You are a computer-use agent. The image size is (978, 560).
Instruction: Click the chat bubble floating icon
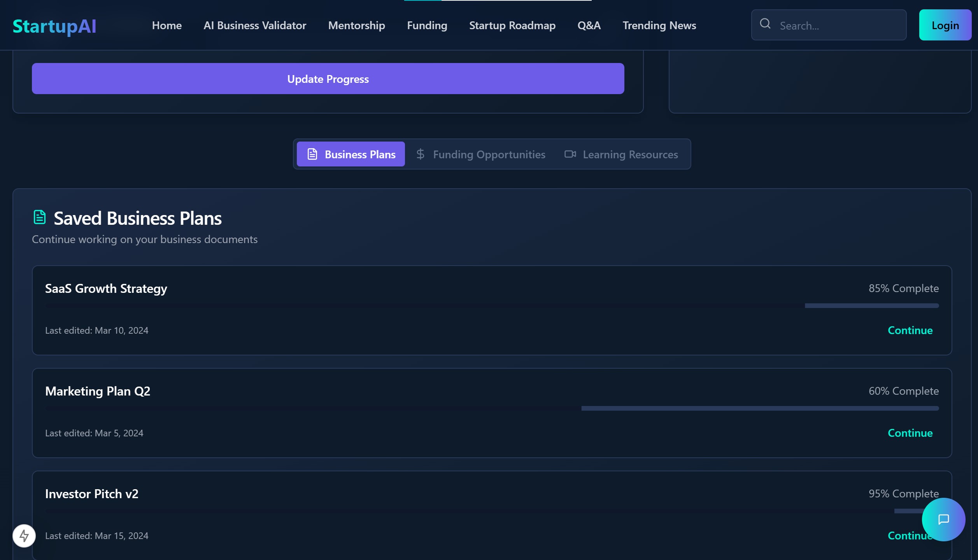(x=943, y=520)
